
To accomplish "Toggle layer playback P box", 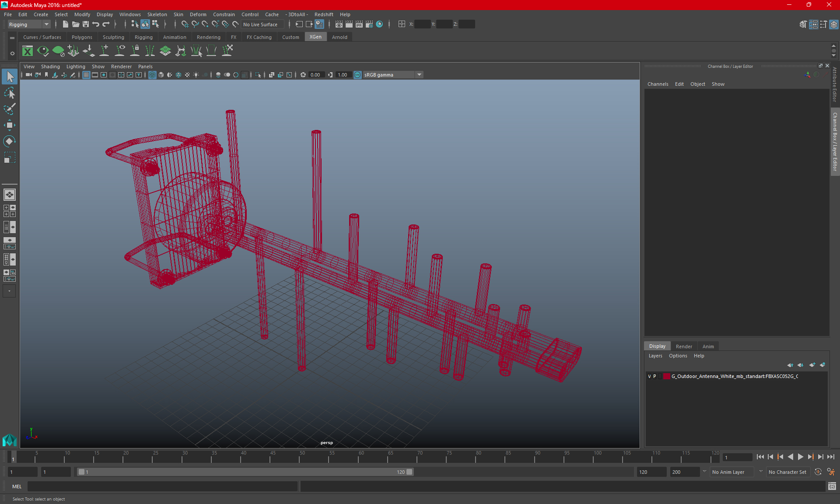I will point(654,376).
